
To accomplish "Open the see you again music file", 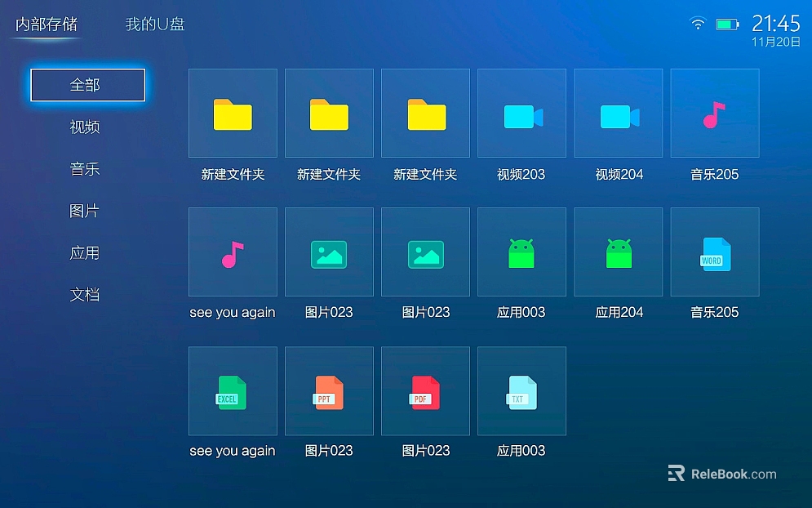I will (233, 252).
